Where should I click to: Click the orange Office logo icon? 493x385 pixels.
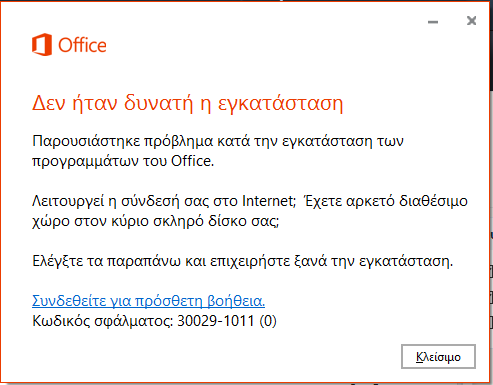[x=42, y=45]
